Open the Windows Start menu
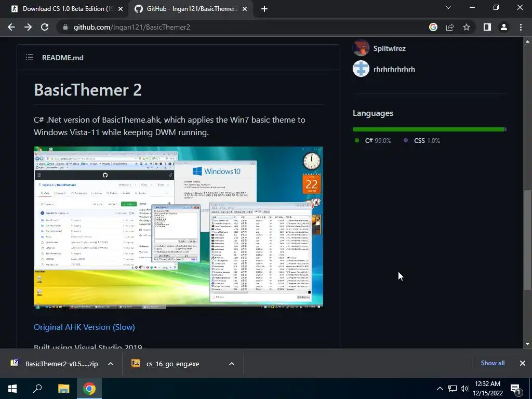Screen dimensions: 532x399 click(x=12, y=389)
